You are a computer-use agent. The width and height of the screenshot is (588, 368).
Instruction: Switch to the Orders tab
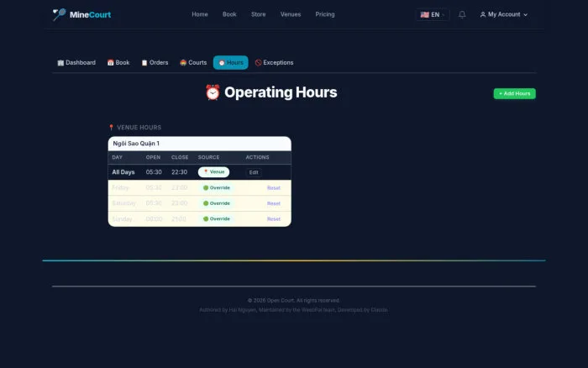tap(155, 63)
